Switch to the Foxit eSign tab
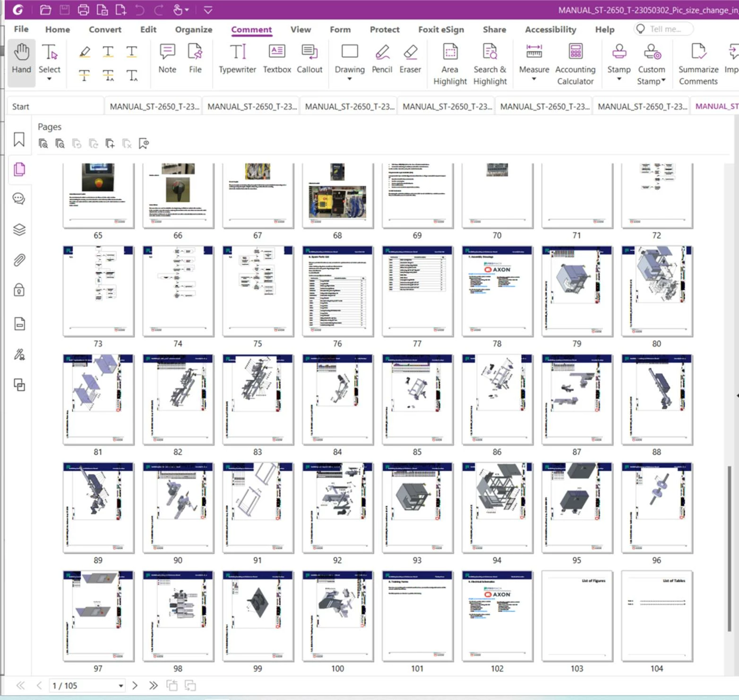This screenshot has width=739, height=700. point(441,29)
